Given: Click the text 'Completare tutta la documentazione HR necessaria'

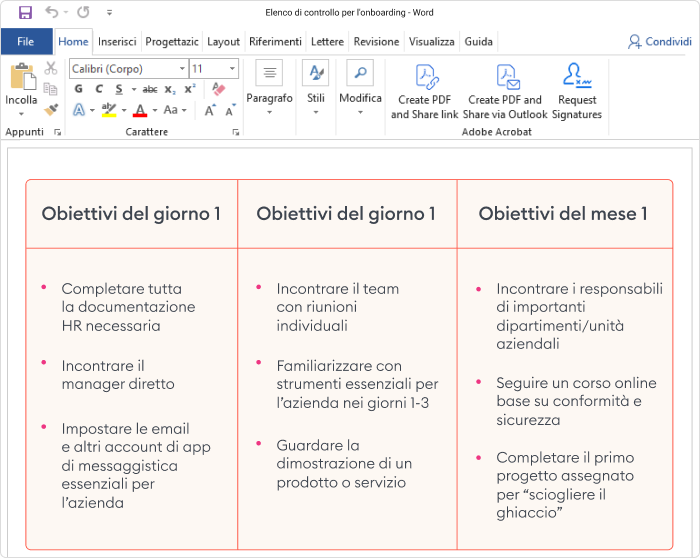Looking at the screenshot, I should 129,307.
